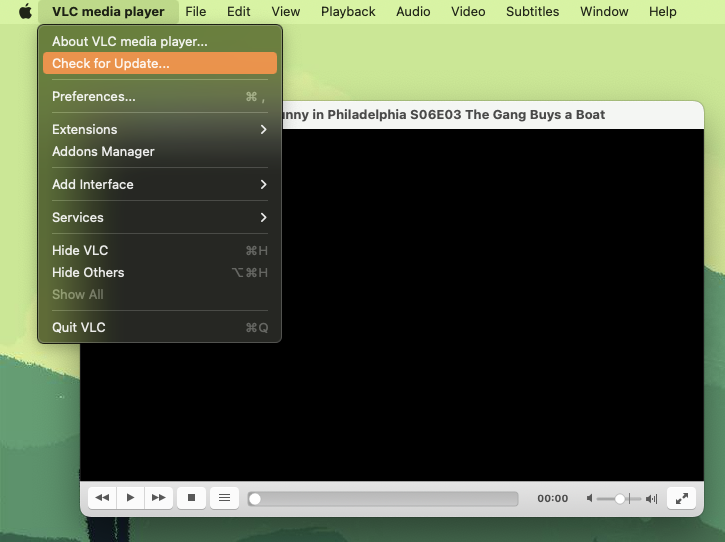Open the Playback menu
Viewport: 725px width, 542px height.
348,11
